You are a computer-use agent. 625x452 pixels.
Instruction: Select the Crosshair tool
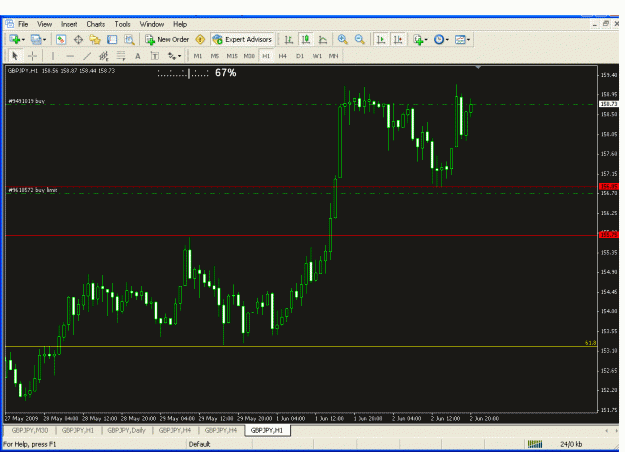[33, 56]
